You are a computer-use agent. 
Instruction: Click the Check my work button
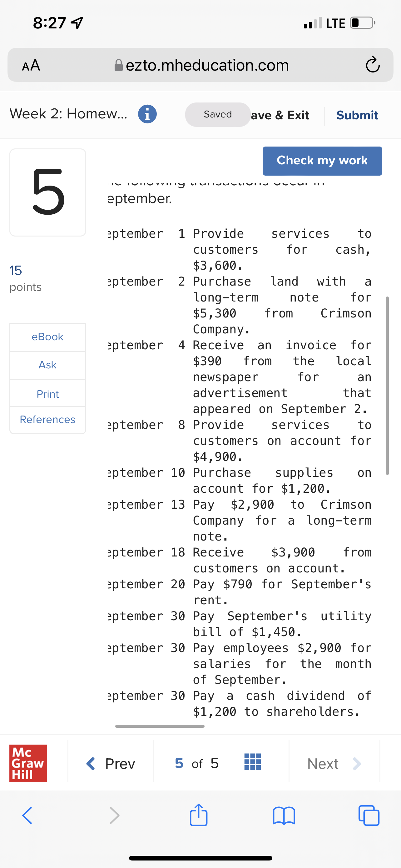point(322,161)
